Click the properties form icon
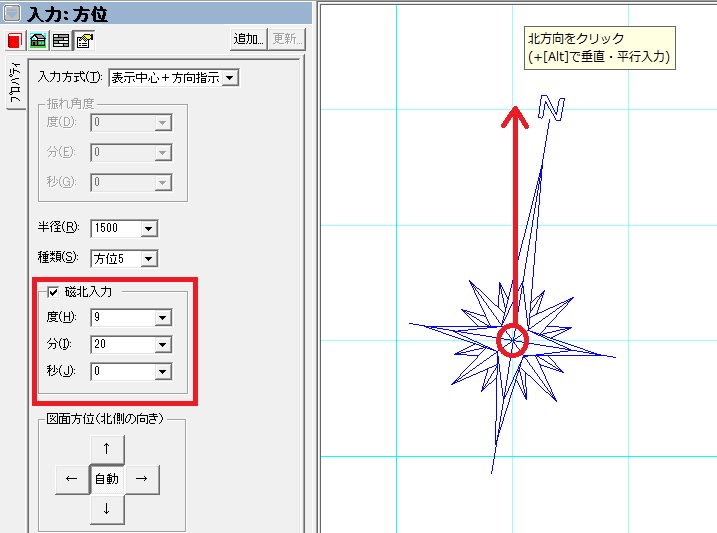 click(84, 41)
